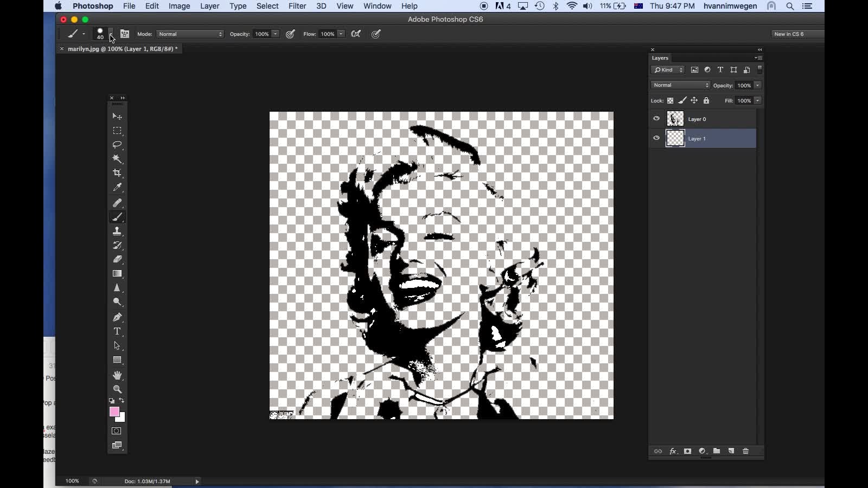
Task: Open the brush Opacity slider dropdown
Action: [x=276, y=34]
